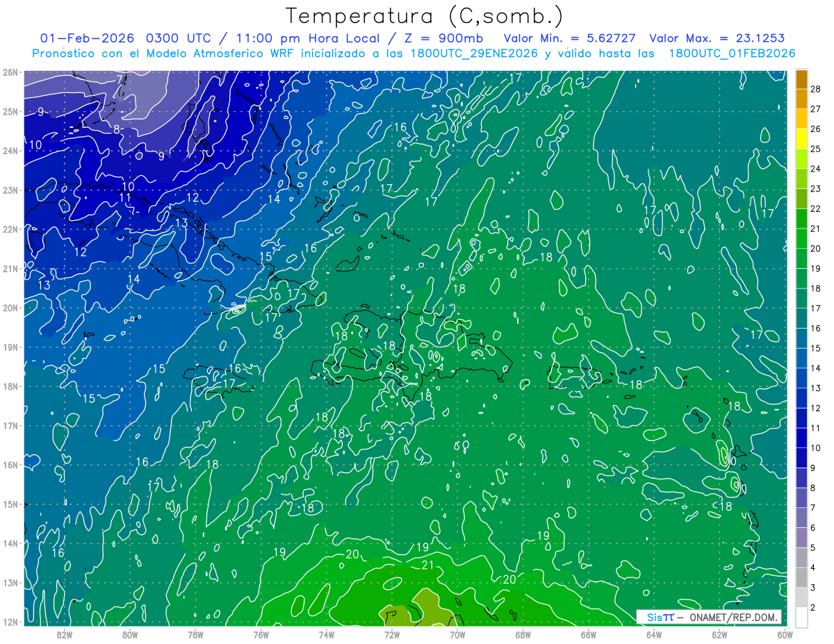Viewport: 834px width, 644px height.
Task: Click the title "Temperatura (C,somb.)"
Action: click(425, 17)
